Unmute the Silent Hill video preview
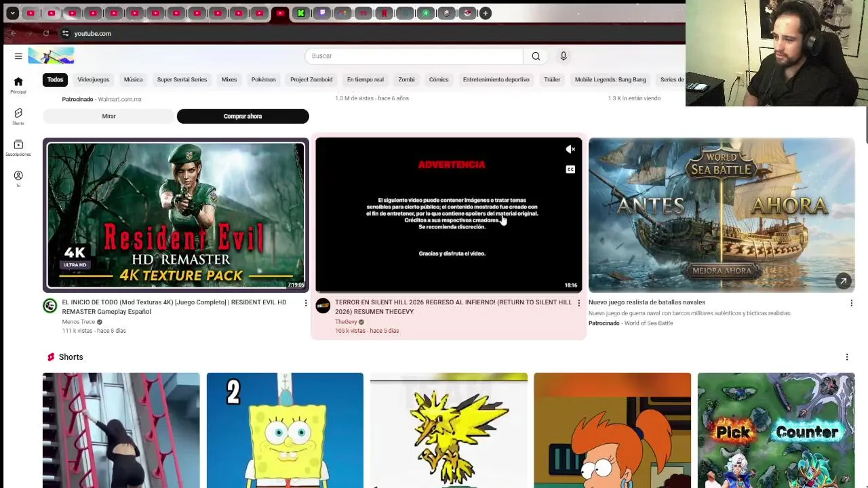The height and width of the screenshot is (488, 868). 570,149
